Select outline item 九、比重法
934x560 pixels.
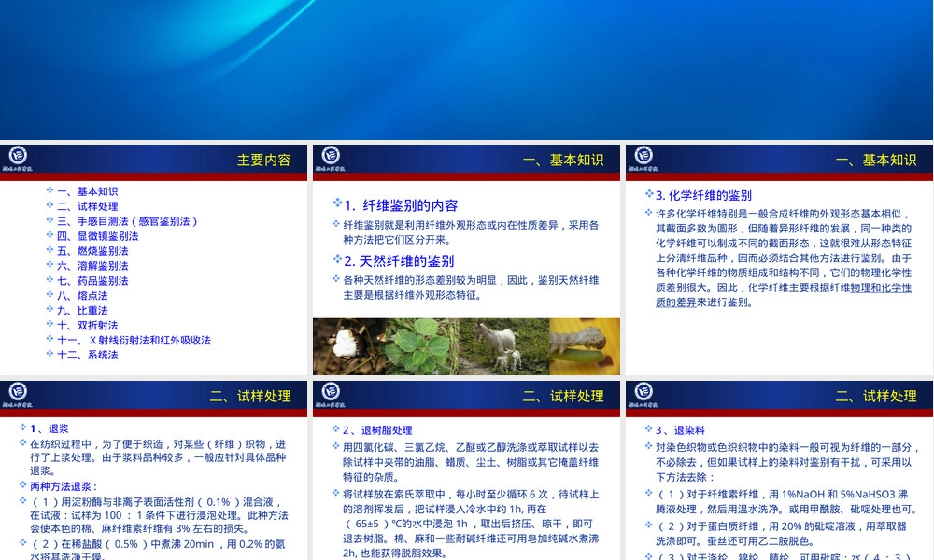point(83,310)
